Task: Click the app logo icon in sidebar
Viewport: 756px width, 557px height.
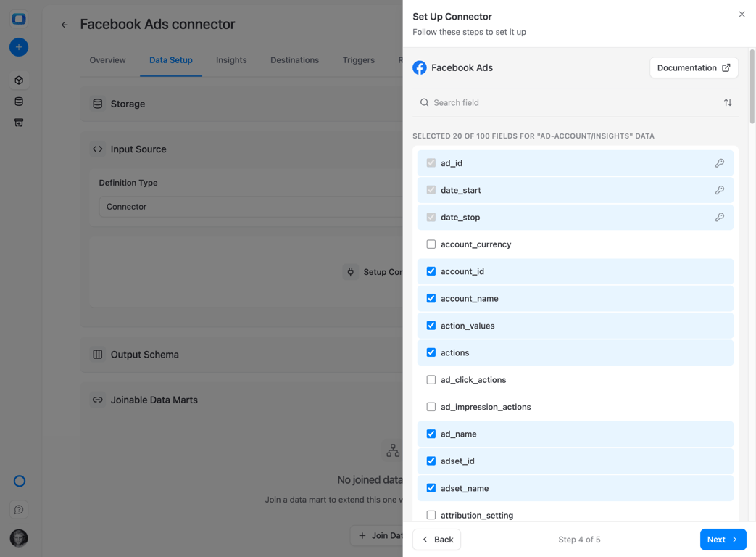Action: [x=19, y=19]
